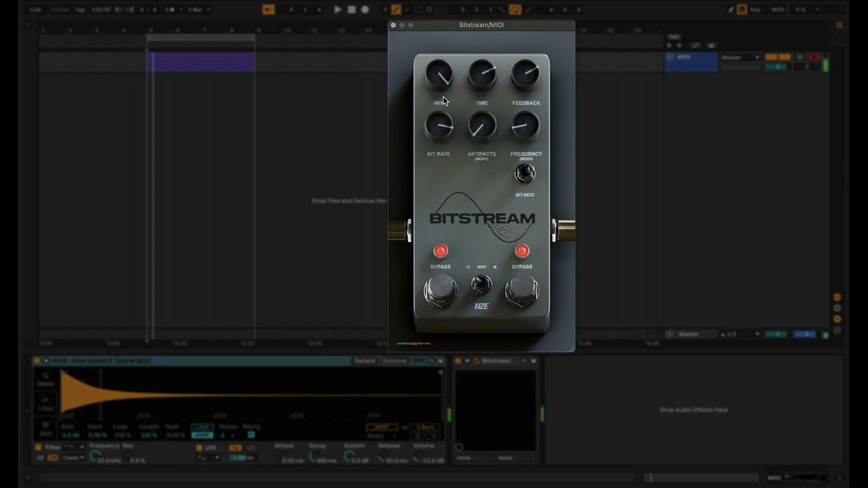Click the Arrangement Record button
This screenshot has width=868, height=488.
365,9
